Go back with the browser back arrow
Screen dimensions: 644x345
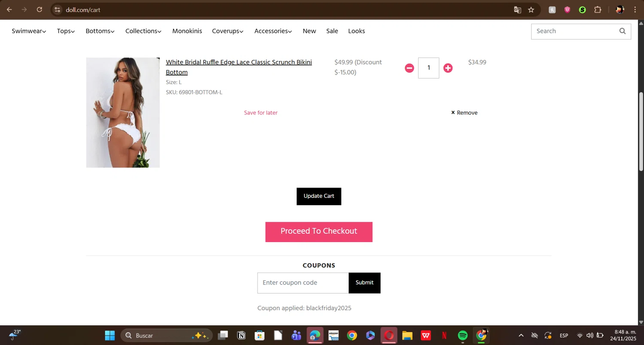click(9, 9)
